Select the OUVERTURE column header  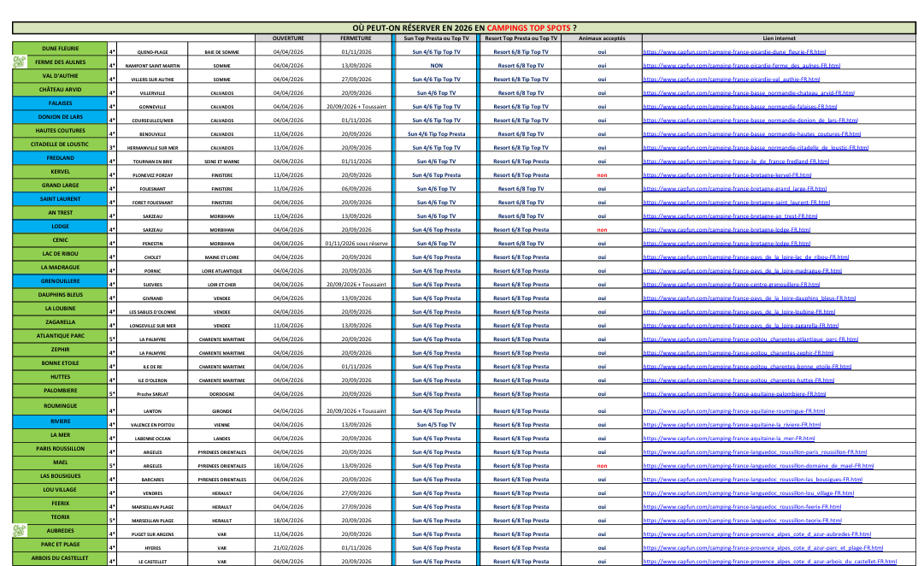coord(288,38)
